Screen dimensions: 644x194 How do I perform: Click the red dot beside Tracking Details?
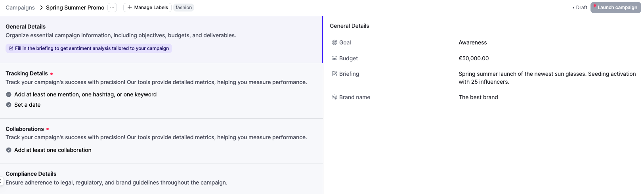(x=52, y=74)
